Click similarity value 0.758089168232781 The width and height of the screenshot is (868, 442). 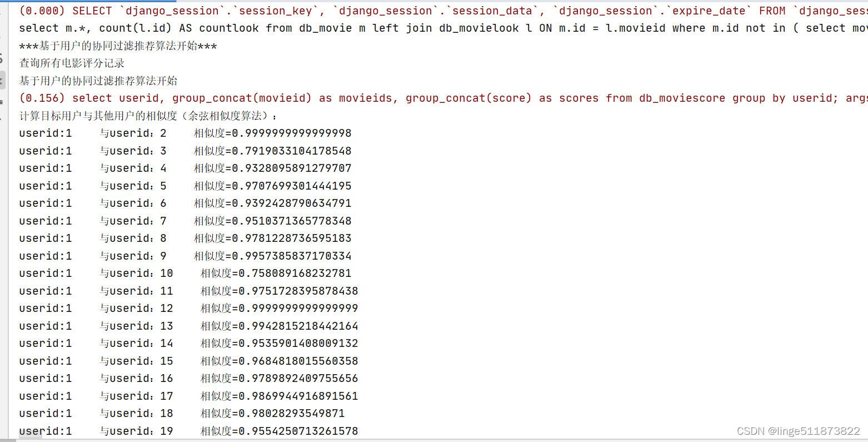tap(295, 274)
